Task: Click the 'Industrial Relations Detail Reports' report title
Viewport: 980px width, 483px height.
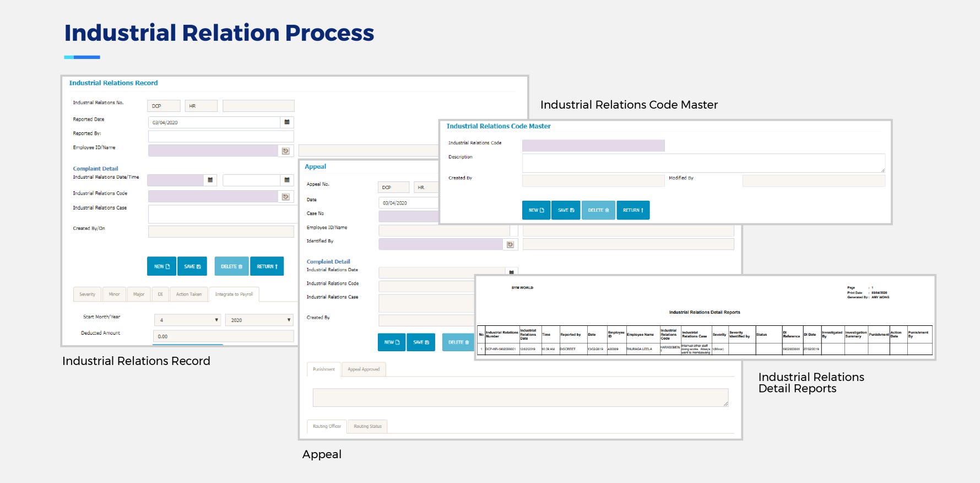Action: 705,312
